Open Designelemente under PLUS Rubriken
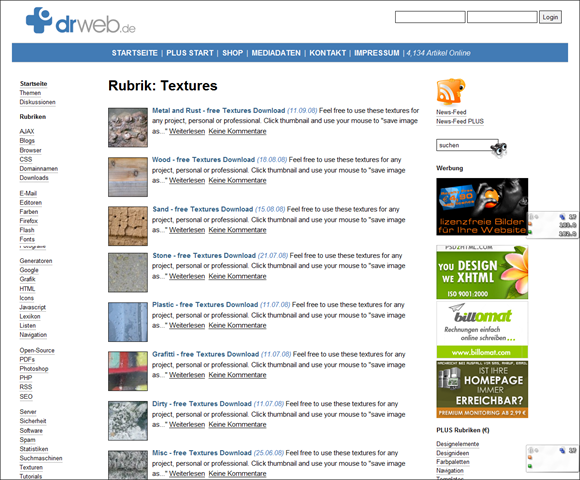This screenshot has height=480, width=580. pos(457,444)
